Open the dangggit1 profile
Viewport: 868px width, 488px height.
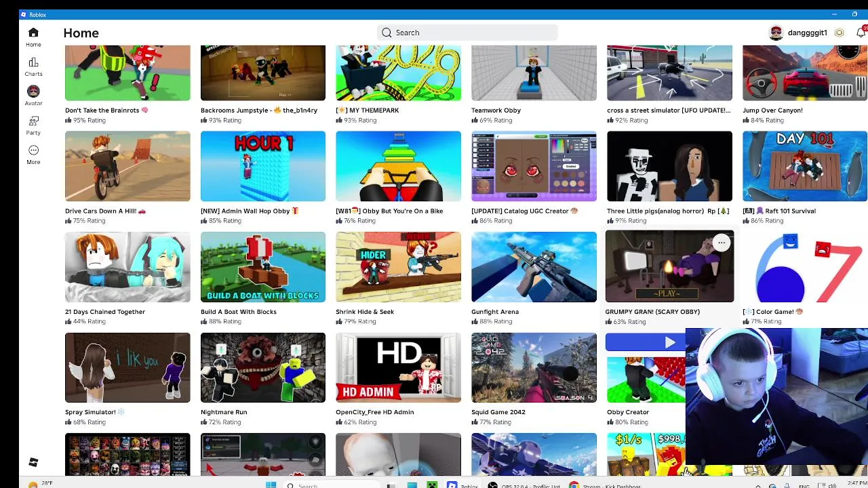pyautogui.click(x=798, y=33)
